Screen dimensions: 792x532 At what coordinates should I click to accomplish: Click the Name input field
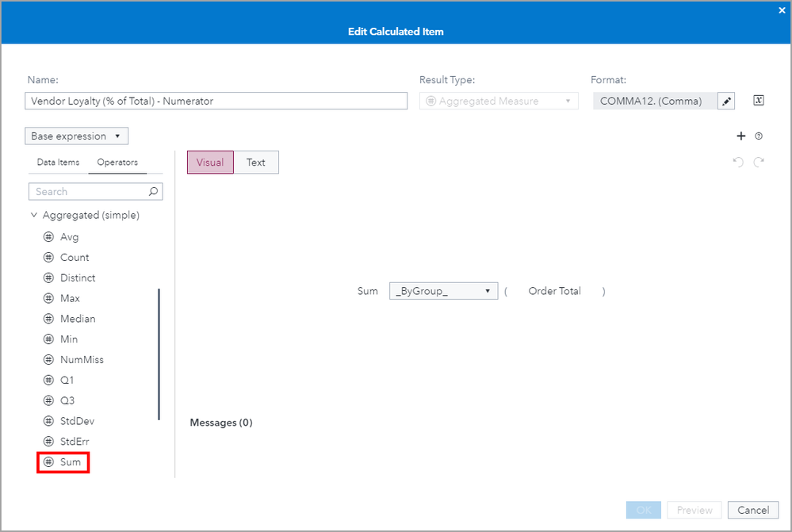point(216,101)
